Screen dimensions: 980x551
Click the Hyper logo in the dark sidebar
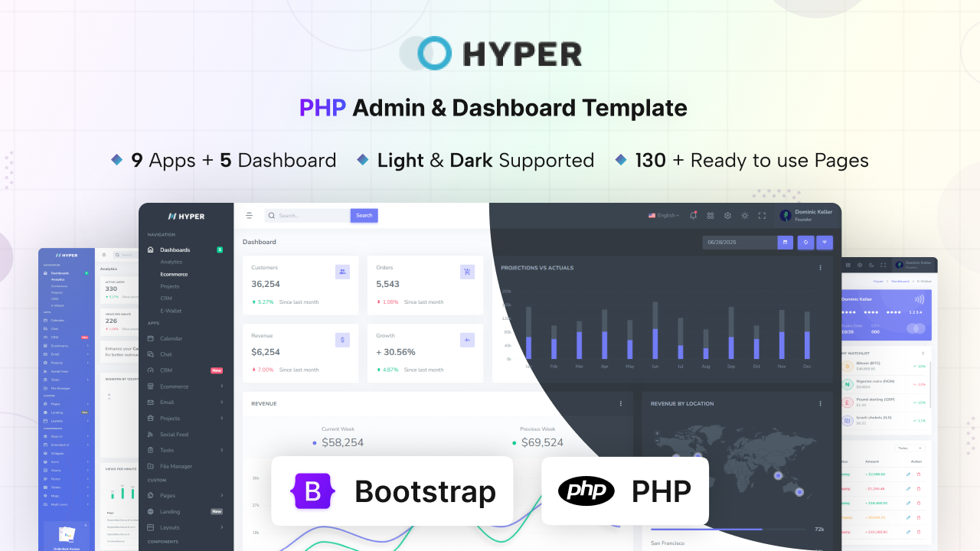[x=186, y=217]
